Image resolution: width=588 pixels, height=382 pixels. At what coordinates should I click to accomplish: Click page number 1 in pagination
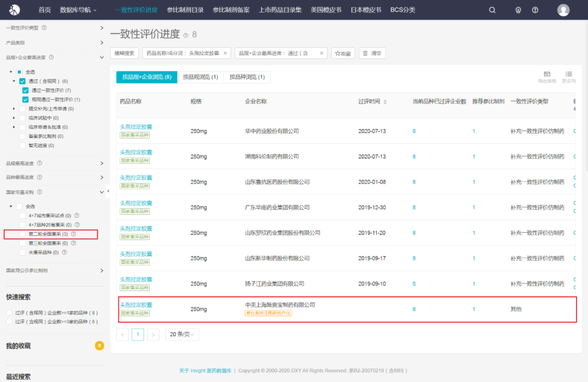[x=138, y=335]
